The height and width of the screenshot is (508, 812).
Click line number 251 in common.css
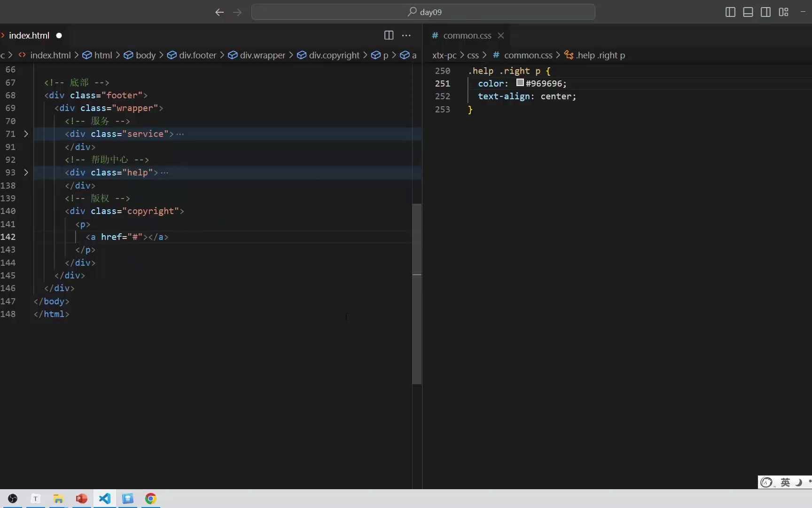click(x=442, y=84)
